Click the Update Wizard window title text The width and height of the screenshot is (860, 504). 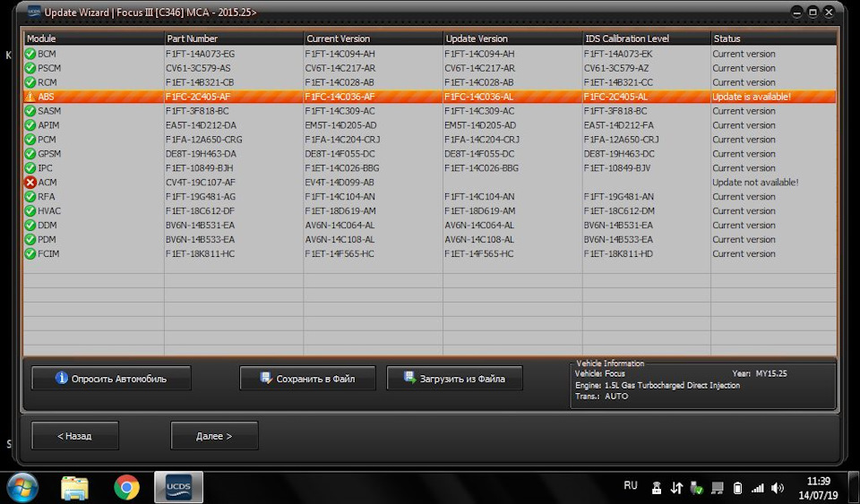point(150,12)
